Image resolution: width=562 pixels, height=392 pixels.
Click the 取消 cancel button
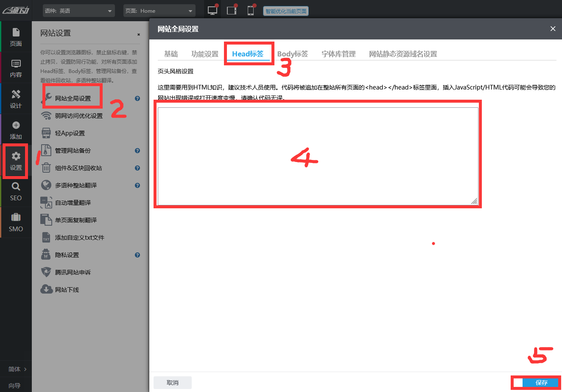[x=173, y=383]
